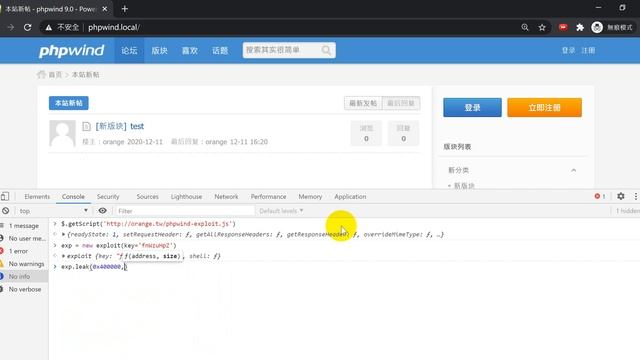Close the phpwind 9.0 tab

click(x=105, y=9)
